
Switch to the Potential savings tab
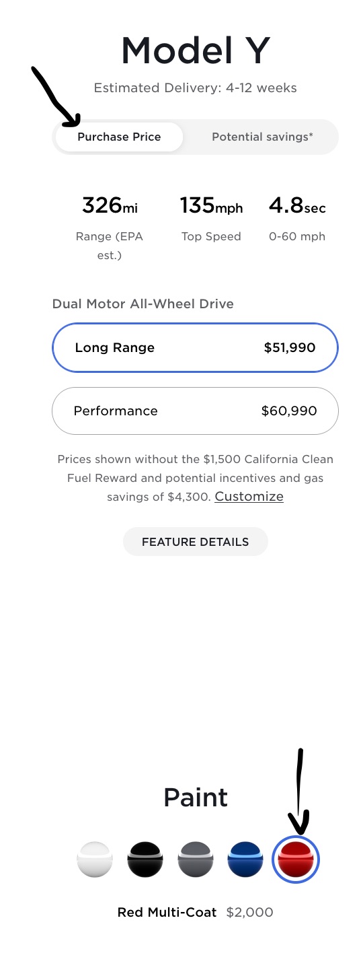[262, 137]
